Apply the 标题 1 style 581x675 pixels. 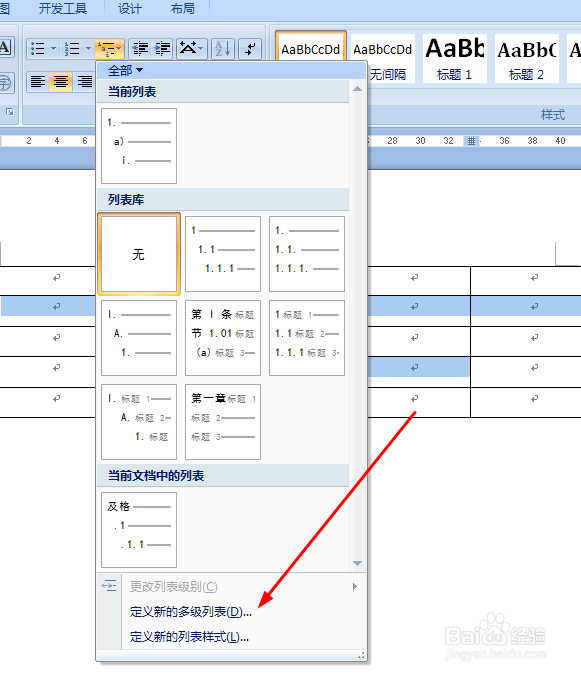click(x=454, y=59)
